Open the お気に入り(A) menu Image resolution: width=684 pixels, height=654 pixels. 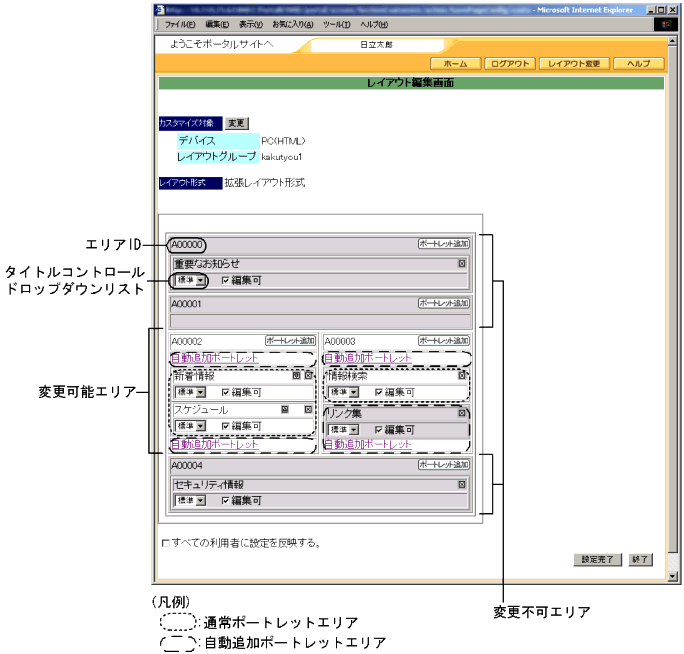click(293, 24)
